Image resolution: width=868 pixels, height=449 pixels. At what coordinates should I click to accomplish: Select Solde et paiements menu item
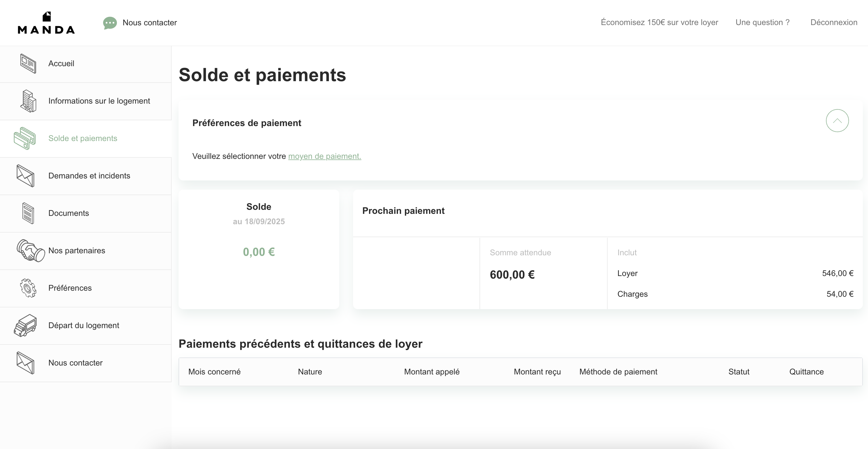tap(86, 139)
